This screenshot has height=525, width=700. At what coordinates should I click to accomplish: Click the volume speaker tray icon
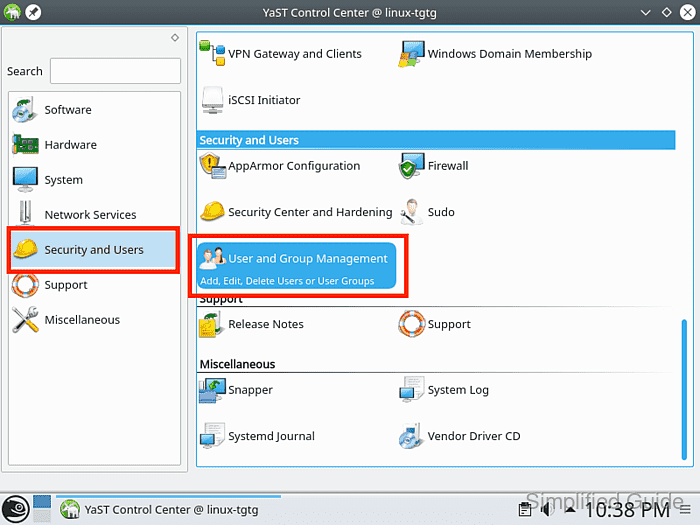pos(546,509)
